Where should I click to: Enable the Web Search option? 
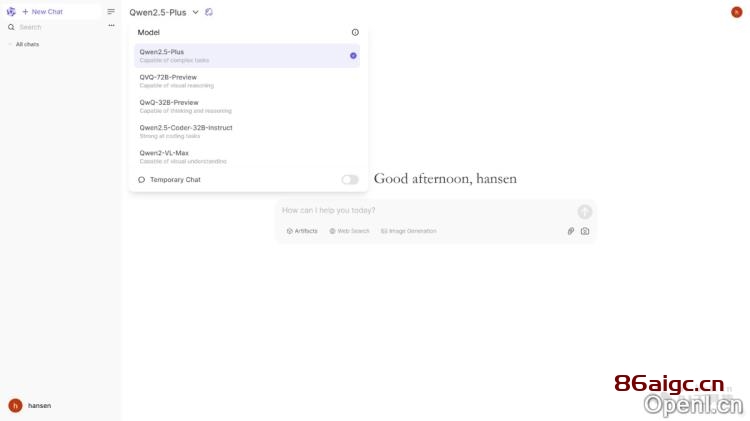tap(349, 231)
